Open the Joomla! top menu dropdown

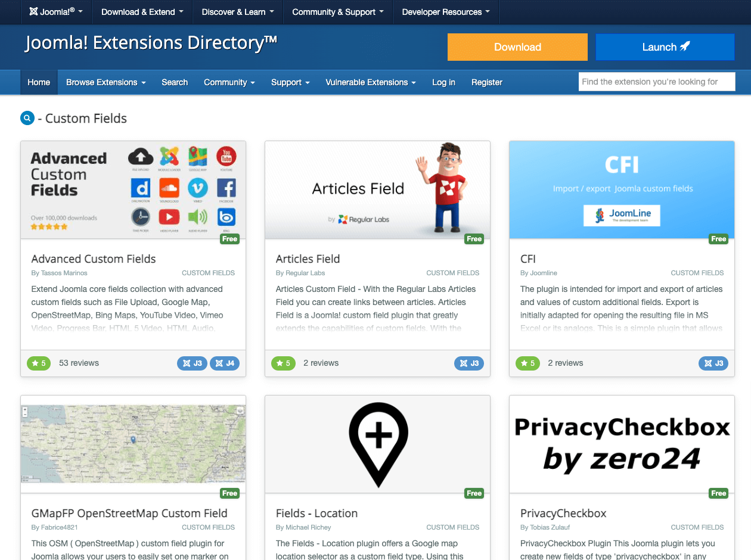point(56,12)
